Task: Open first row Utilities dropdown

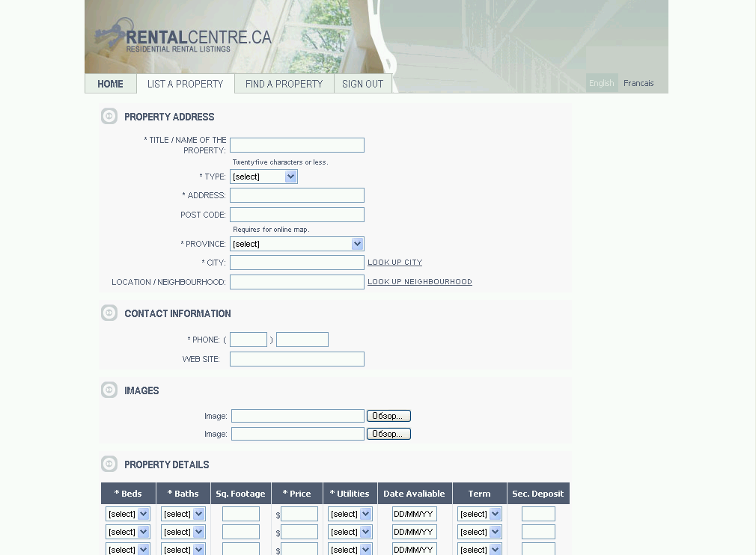Action: pyautogui.click(x=350, y=514)
